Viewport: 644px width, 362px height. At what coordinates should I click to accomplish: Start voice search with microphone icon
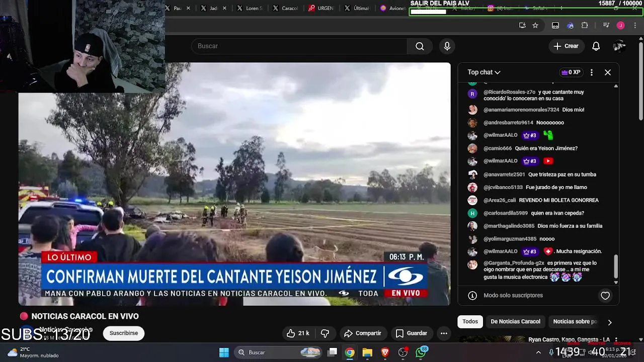pyautogui.click(x=447, y=46)
